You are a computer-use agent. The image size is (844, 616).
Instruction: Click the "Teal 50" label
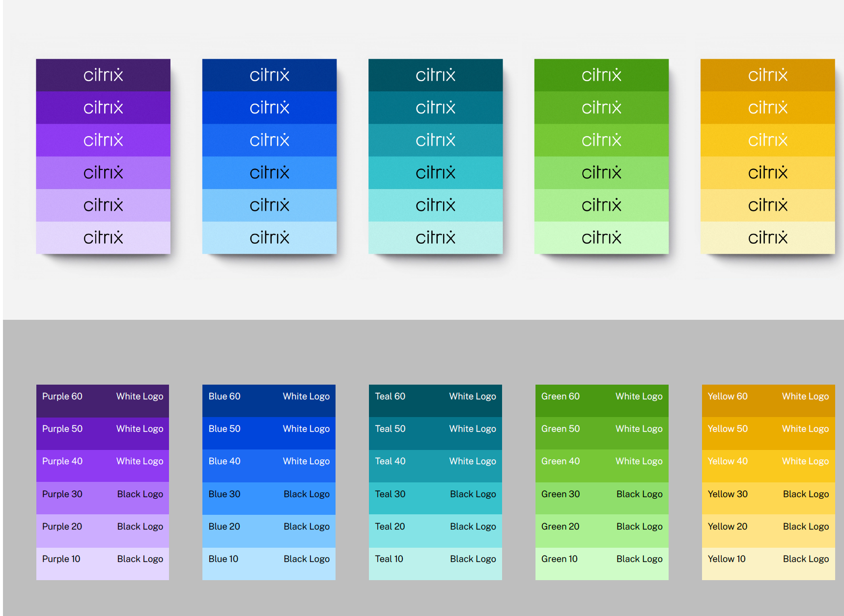[x=391, y=429]
